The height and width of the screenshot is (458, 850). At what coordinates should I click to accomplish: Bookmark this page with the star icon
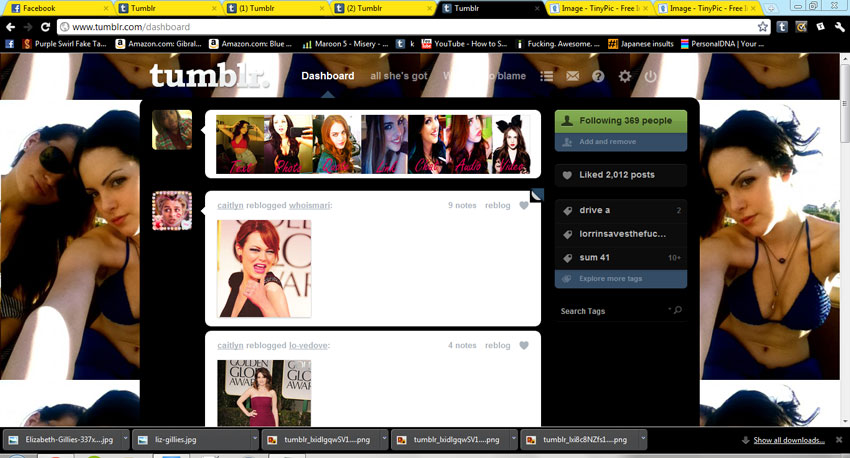[x=763, y=27]
